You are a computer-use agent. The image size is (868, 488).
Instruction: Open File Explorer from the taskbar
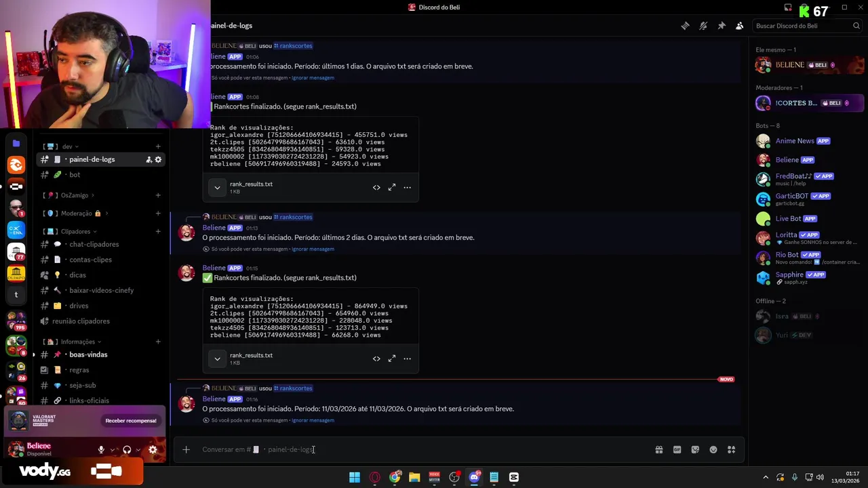(414, 477)
